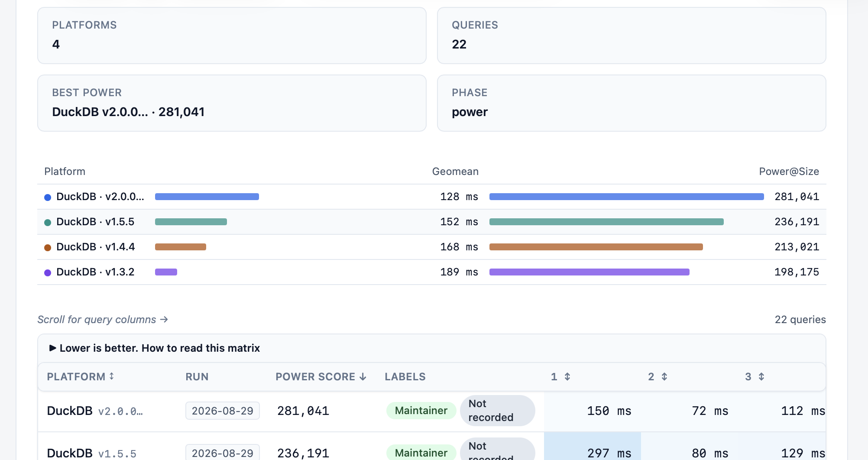The height and width of the screenshot is (460, 868).
Task: Click the "22 queries" count label
Action: [800, 320]
